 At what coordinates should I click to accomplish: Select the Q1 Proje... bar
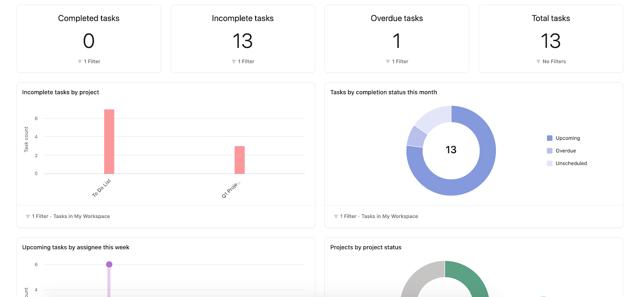[x=239, y=160]
